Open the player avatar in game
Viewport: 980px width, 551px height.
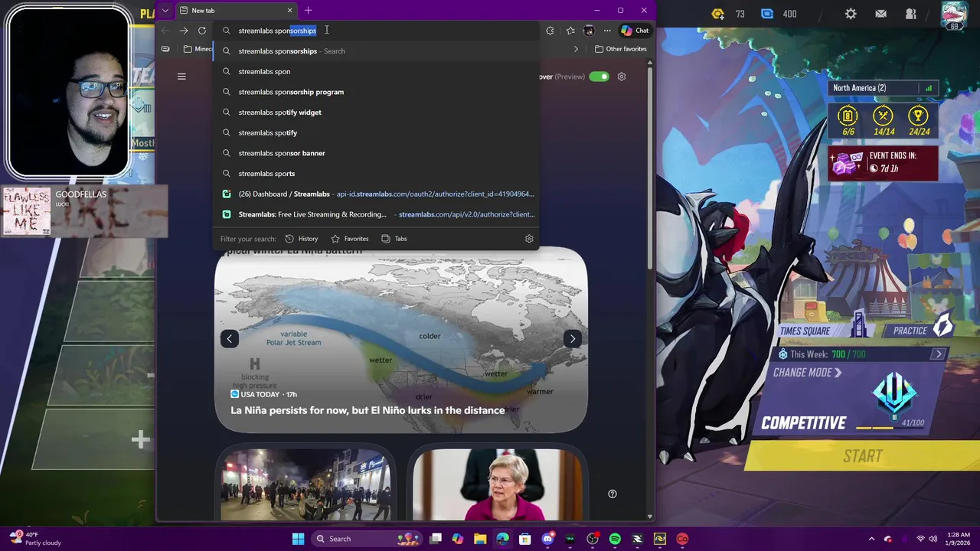click(955, 15)
